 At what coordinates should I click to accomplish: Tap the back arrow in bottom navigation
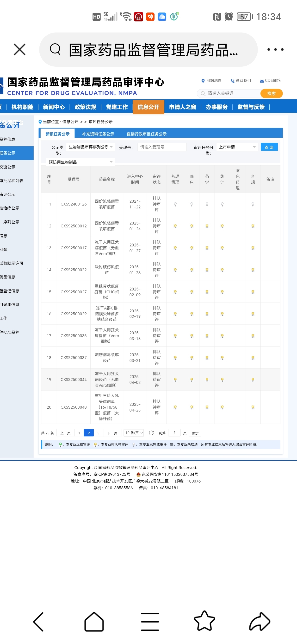pos(38,622)
